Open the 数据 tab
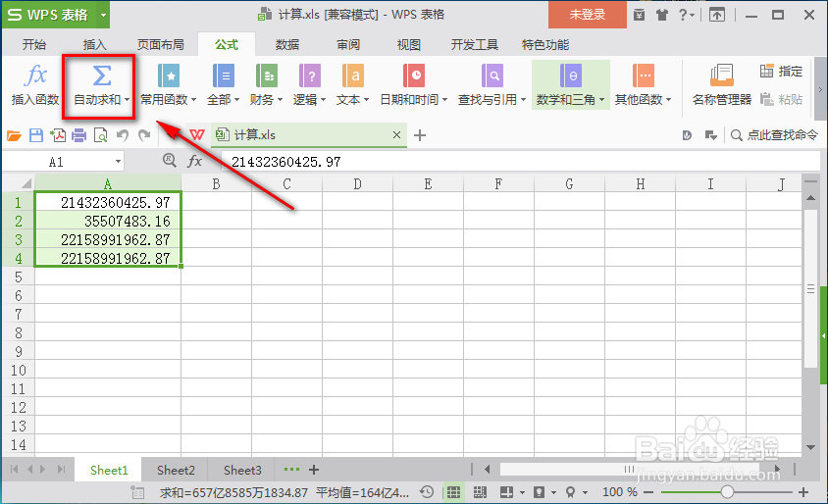 (287, 45)
